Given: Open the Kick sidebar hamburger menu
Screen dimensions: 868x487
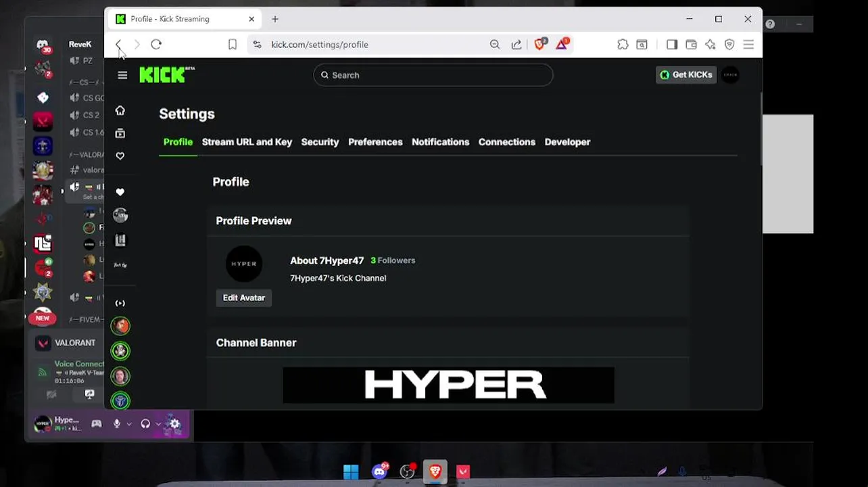Looking at the screenshot, I should click(x=122, y=75).
